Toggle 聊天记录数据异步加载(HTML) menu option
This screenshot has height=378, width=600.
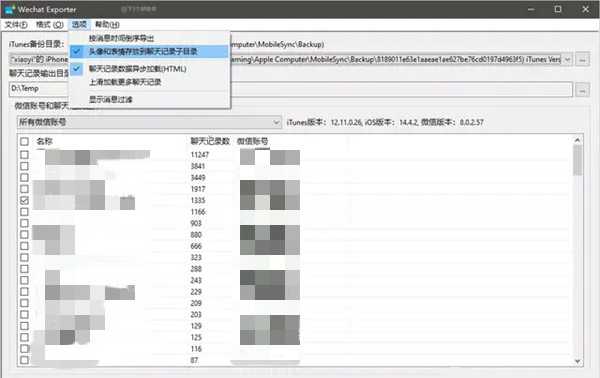click(150, 69)
